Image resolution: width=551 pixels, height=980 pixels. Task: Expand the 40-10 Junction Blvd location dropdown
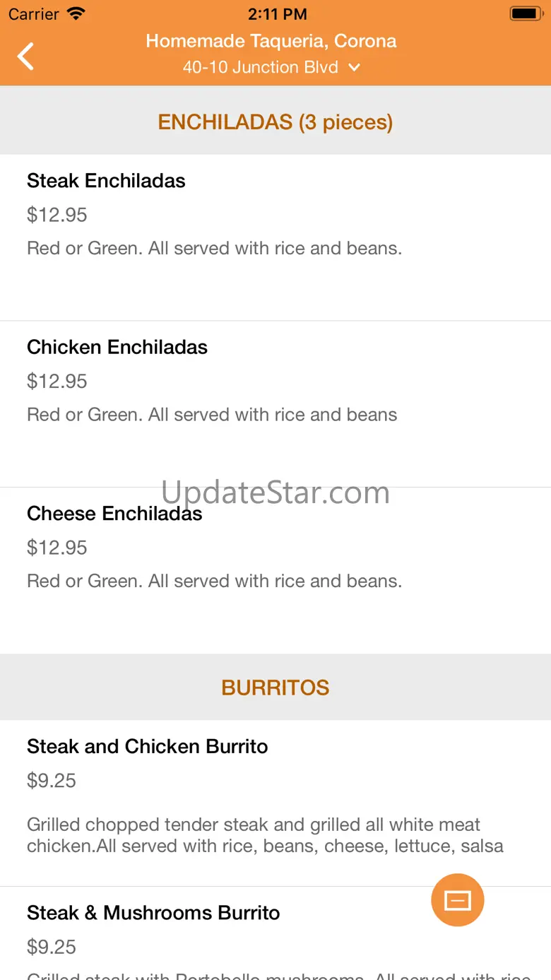[x=261, y=67]
